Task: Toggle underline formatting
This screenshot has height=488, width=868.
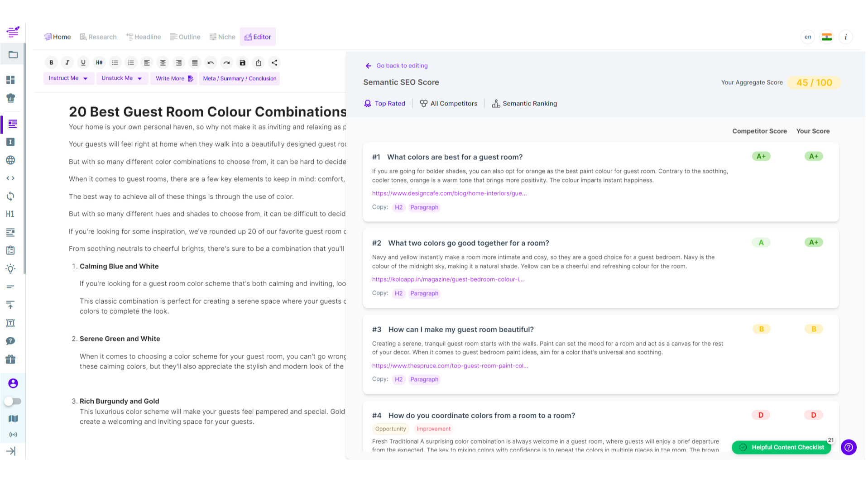Action: click(83, 62)
